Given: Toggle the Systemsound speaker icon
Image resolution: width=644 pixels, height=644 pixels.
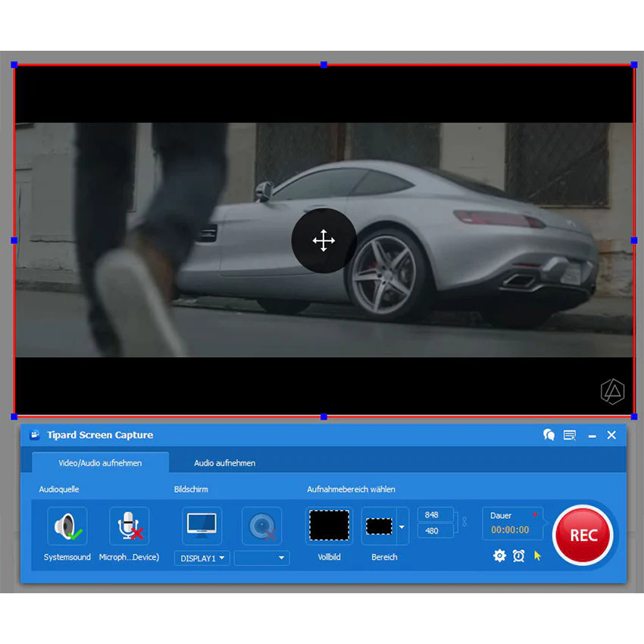Looking at the screenshot, I should [x=67, y=526].
